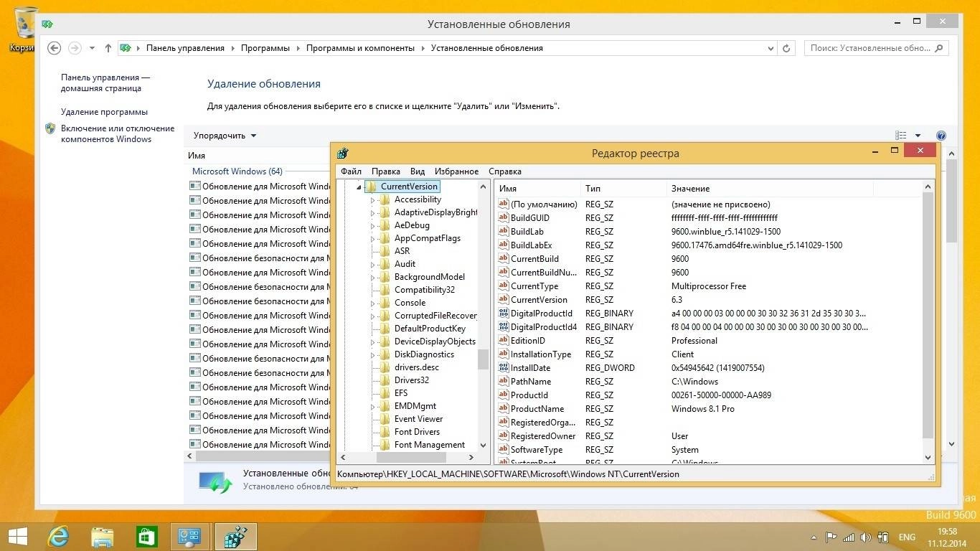
Task: Open the Правка menu in Registry Editor
Action: (x=386, y=171)
